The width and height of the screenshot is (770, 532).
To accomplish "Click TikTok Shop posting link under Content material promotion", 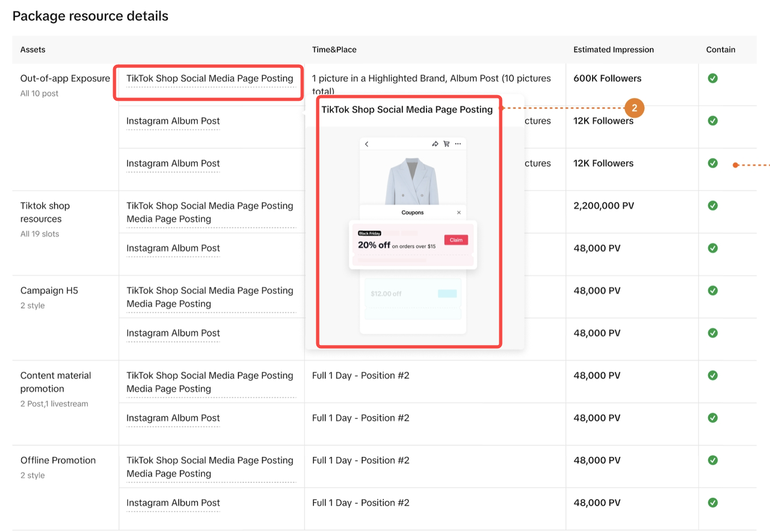I will click(209, 382).
